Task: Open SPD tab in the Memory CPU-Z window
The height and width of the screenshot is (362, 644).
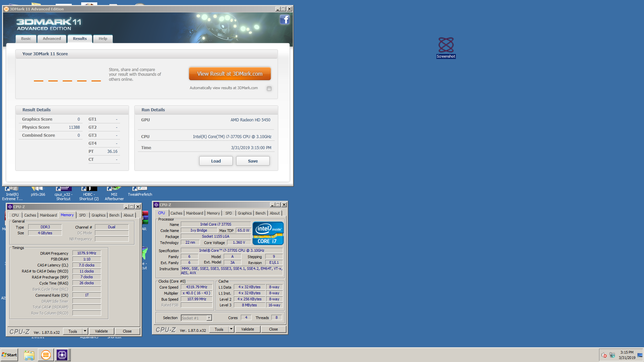Action: (x=83, y=215)
